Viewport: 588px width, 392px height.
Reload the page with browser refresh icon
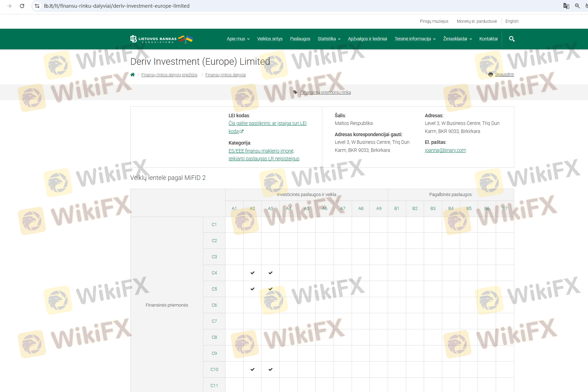tap(22, 6)
